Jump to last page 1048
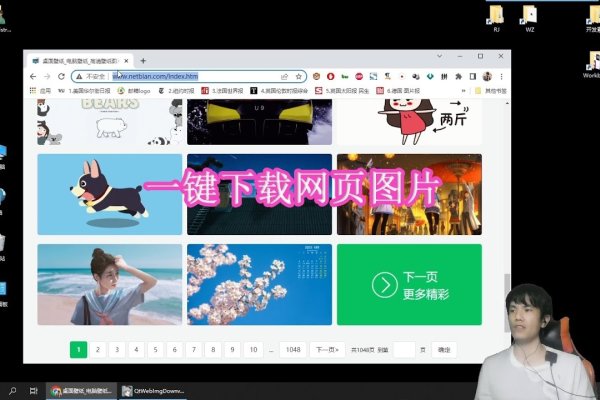Image resolution: width=600 pixels, height=400 pixels. pos(293,349)
